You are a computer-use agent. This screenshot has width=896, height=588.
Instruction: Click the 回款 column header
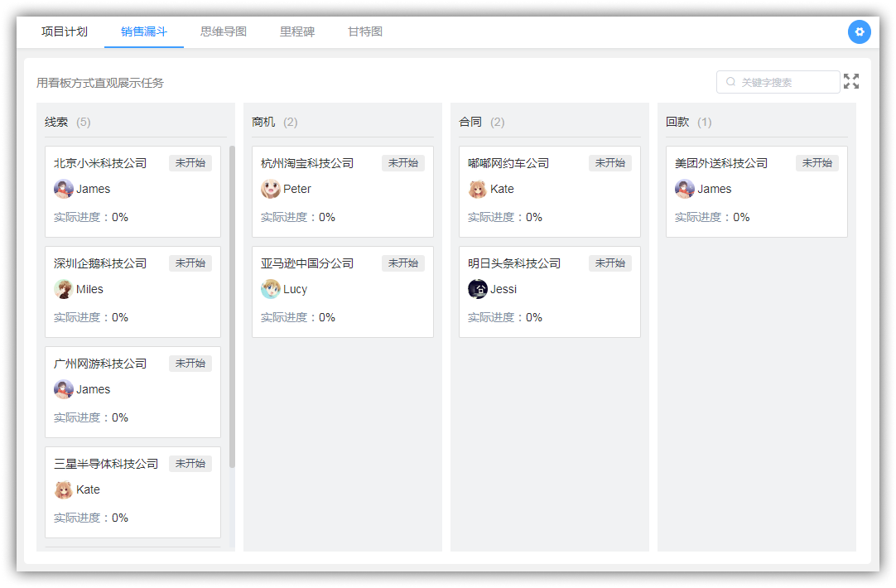coord(689,123)
